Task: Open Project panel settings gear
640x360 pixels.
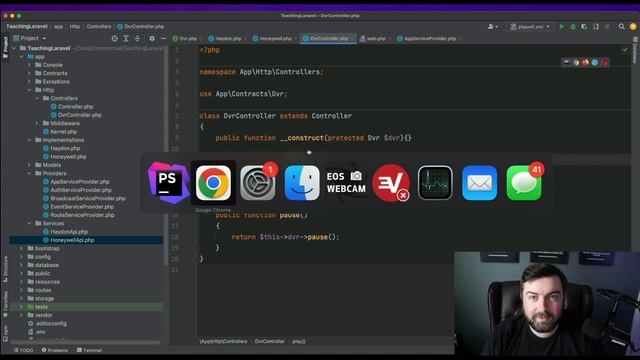Action: point(152,38)
